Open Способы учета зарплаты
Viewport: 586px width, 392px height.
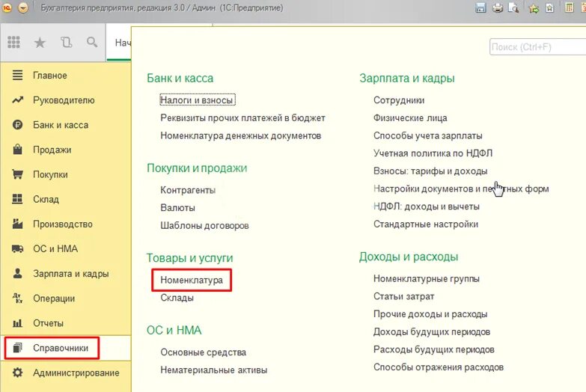tap(427, 135)
